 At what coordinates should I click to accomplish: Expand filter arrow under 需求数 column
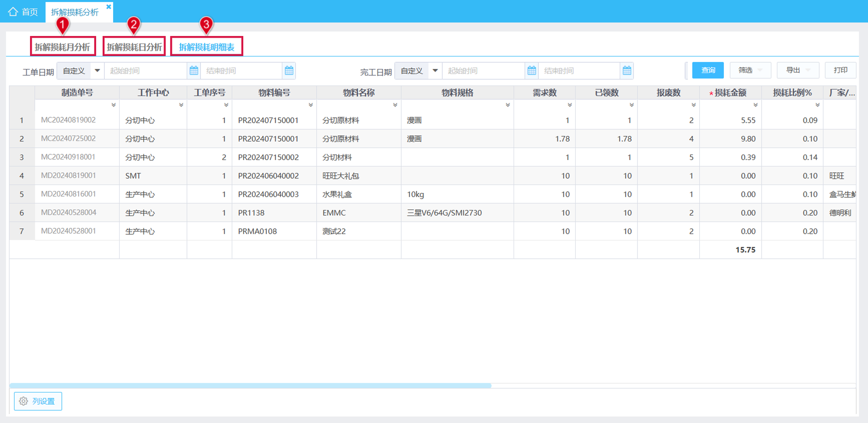point(570,105)
